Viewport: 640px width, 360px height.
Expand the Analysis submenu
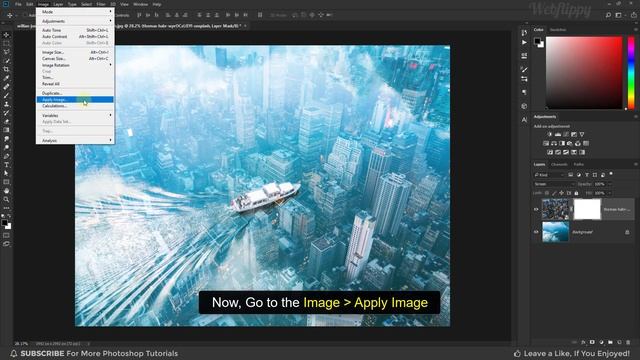pyautogui.click(x=75, y=140)
